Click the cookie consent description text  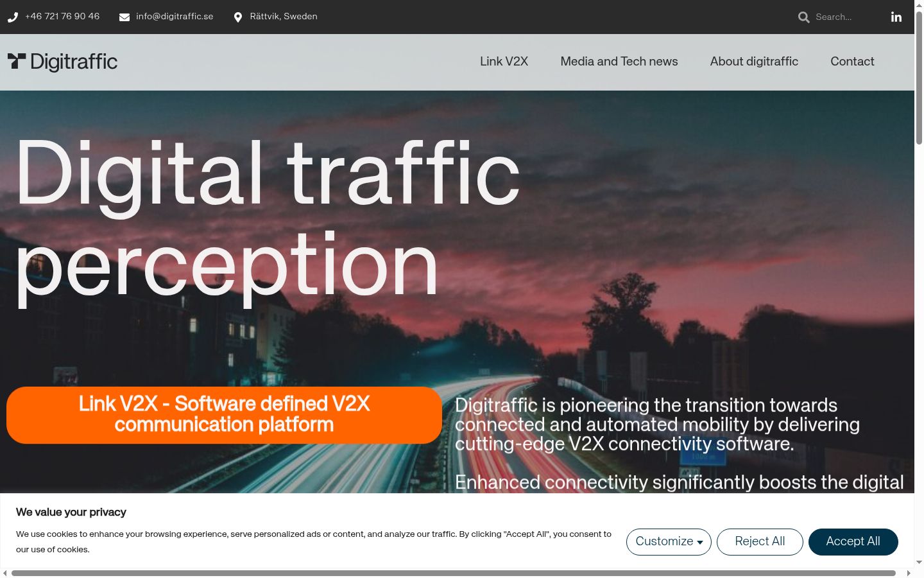(314, 542)
